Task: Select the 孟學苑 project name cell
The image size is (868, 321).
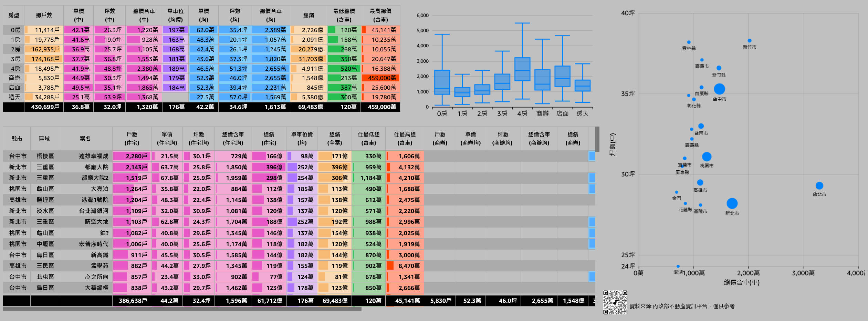Action: coord(100,266)
